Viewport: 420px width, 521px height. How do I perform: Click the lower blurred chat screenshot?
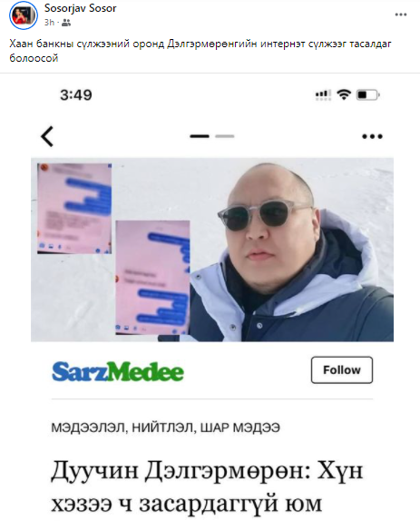(152, 278)
